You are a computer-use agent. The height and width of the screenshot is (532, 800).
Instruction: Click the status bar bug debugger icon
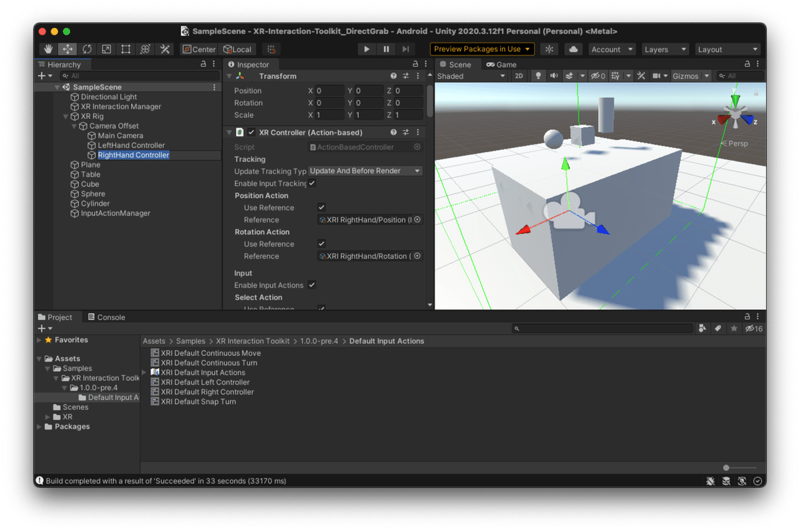pyautogui.click(x=711, y=481)
